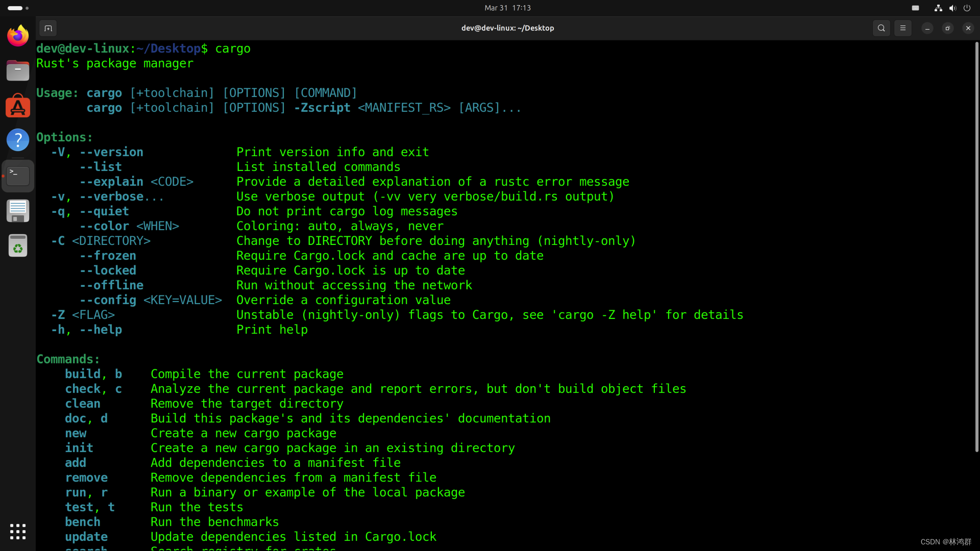The image size is (980, 551).
Task: Maximize the terminal window
Action: click(x=948, y=28)
